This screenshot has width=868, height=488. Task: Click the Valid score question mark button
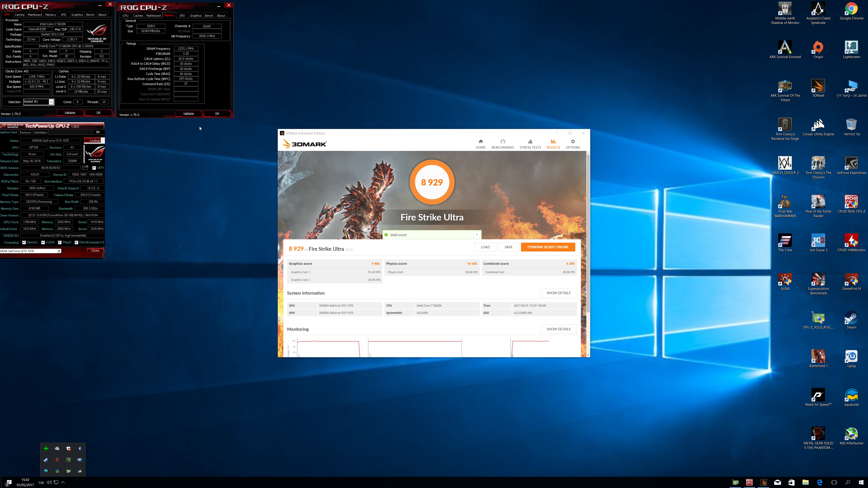coord(477,235)
